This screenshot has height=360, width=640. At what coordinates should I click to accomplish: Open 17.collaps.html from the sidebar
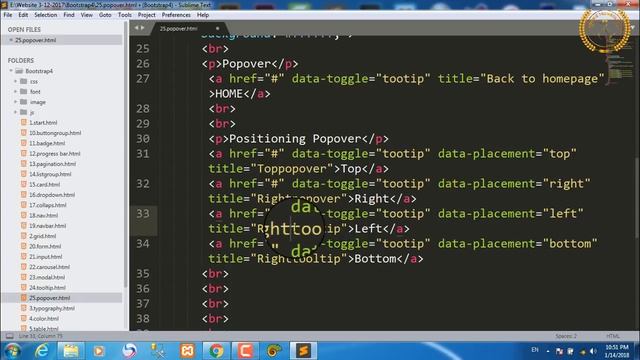click(47, 205)
